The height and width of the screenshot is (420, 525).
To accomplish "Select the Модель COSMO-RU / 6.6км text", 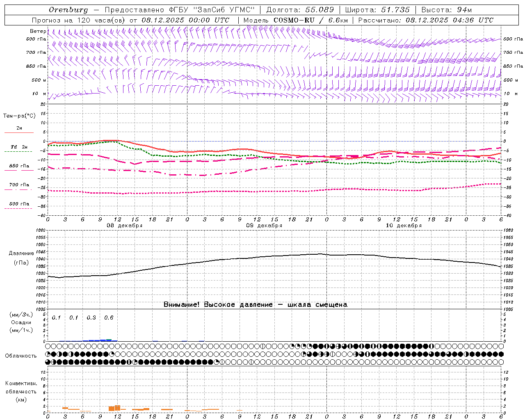I will coord(296,20).
